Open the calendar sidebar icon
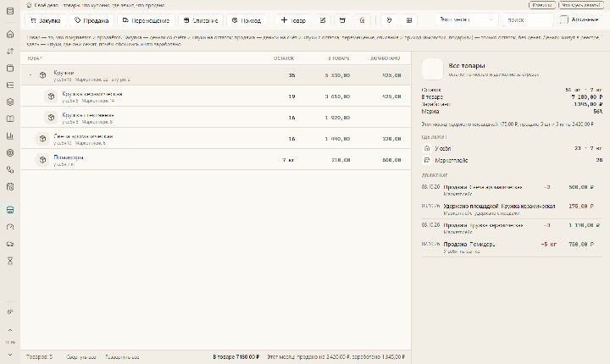Viewport: 610px width, 364px height. [x=10, y=187]
